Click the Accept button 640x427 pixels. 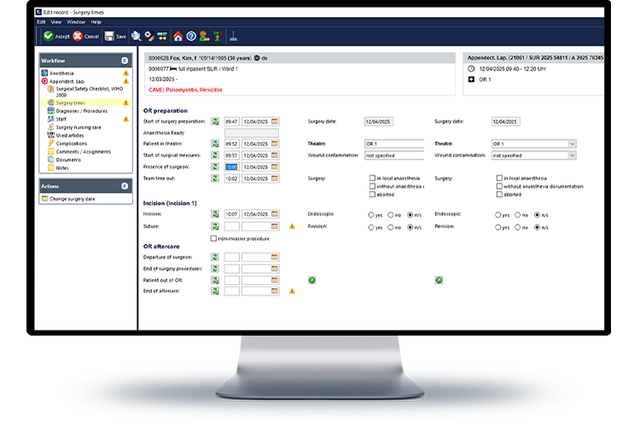(x=54, y=36)
